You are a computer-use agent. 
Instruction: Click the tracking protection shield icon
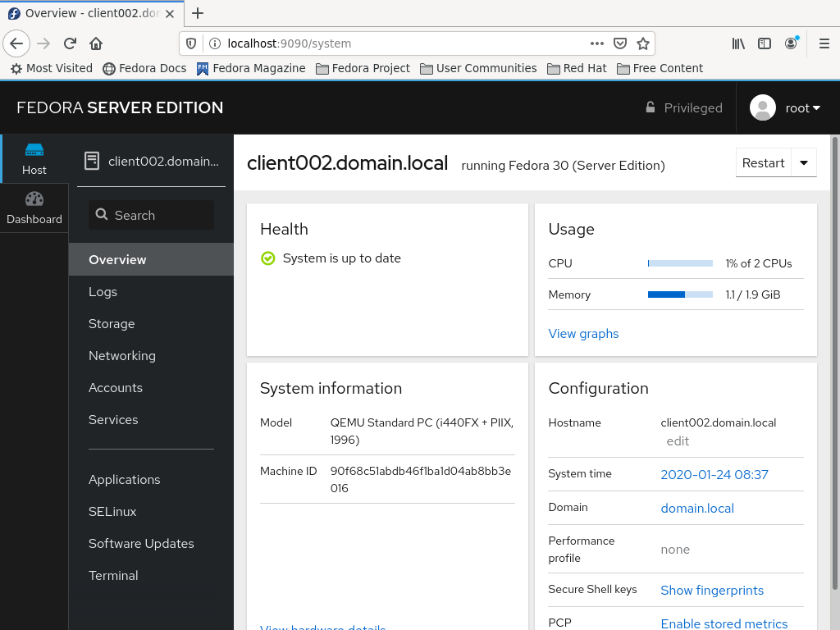[191, 43]
